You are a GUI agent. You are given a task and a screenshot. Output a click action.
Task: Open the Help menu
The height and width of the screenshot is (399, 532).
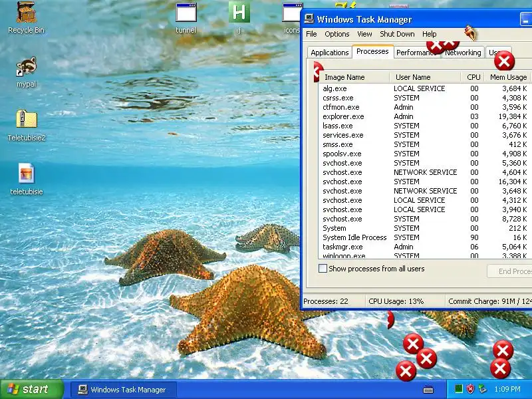pyautogui.click(x=429, y=34)
